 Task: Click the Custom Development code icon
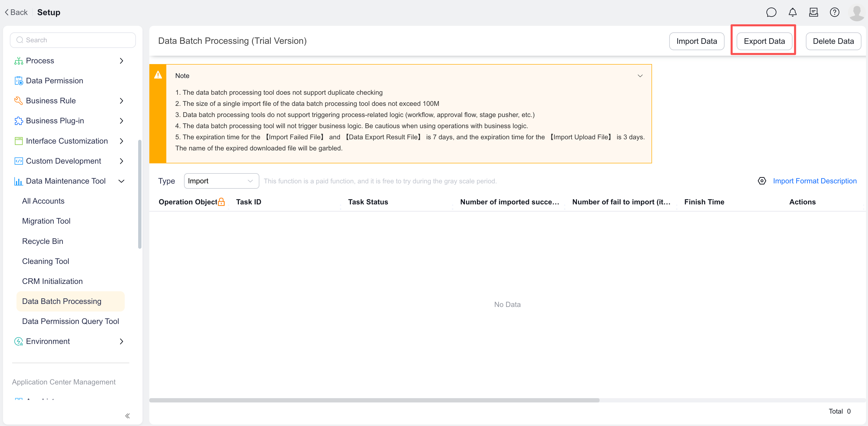(x=19, y=161)
